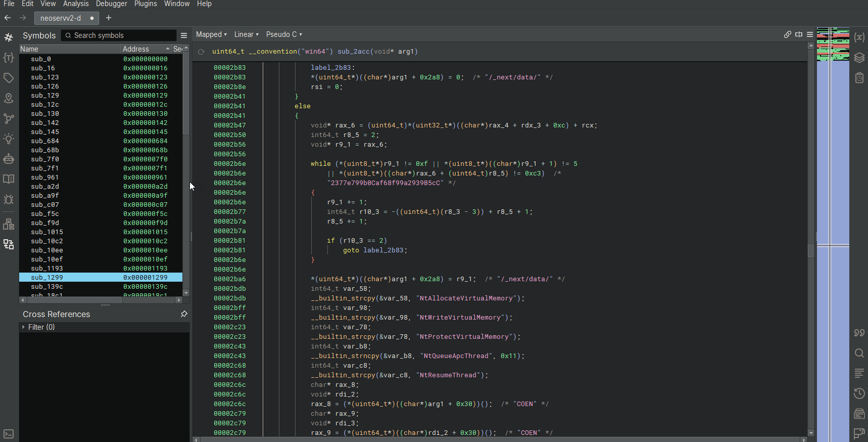
Task: Open the stacked layers icon in right sidebar
Action: click(x=859, y=58)
